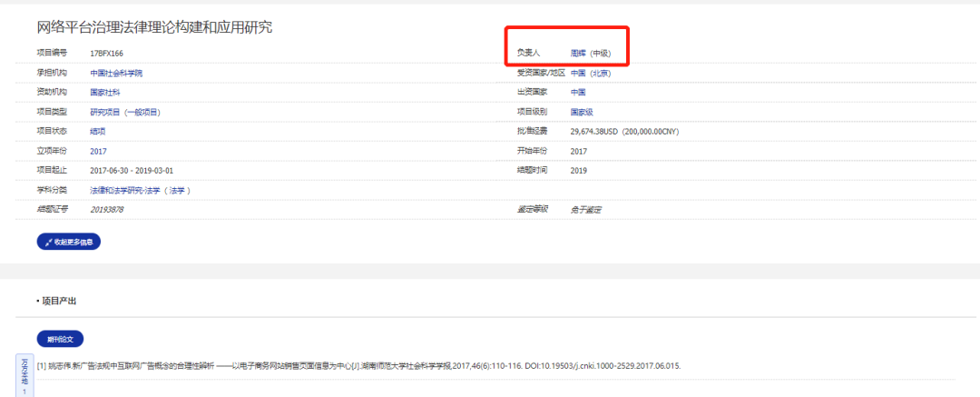Click the date range 2017-06-30 - 2019-03-01
Image resolution: width=980 pixels, height=397 pixels.
click(132, 170)
